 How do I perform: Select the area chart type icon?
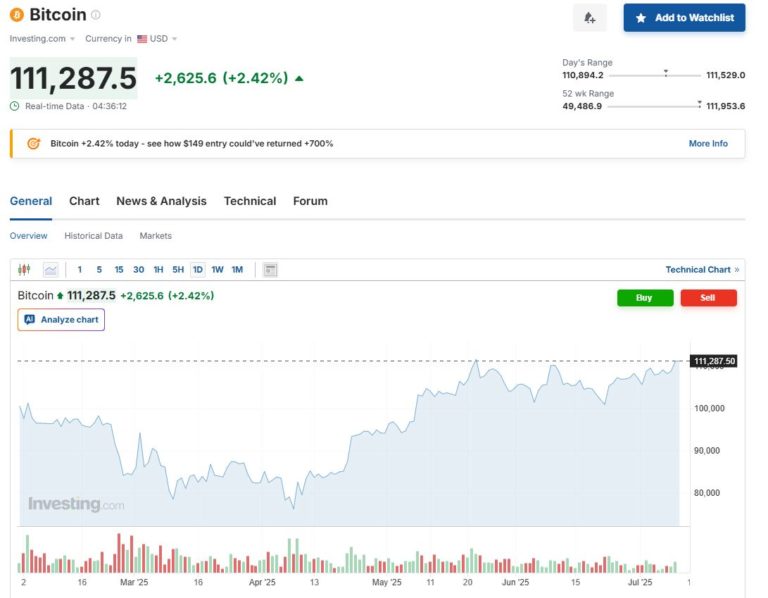point(51,270)
